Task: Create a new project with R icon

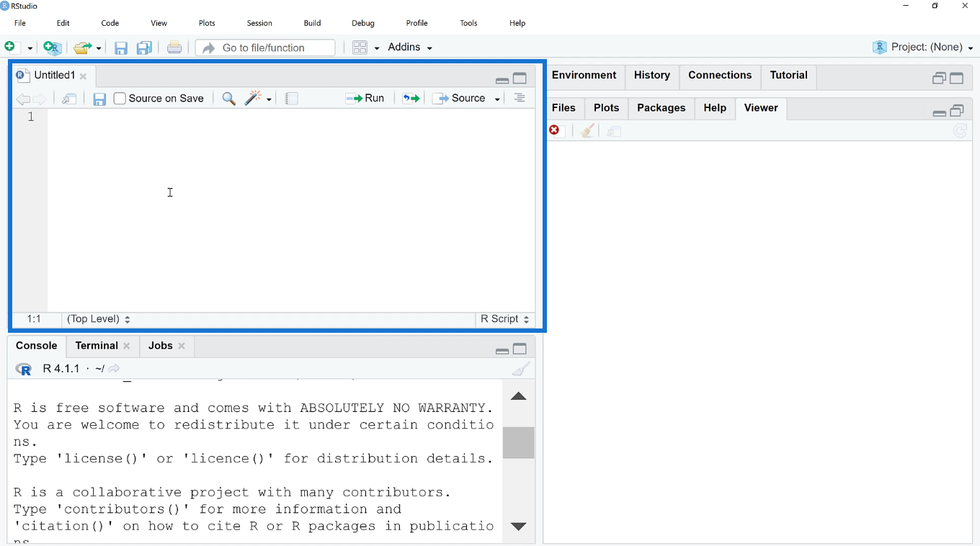Action: click(x=52, y=48)
